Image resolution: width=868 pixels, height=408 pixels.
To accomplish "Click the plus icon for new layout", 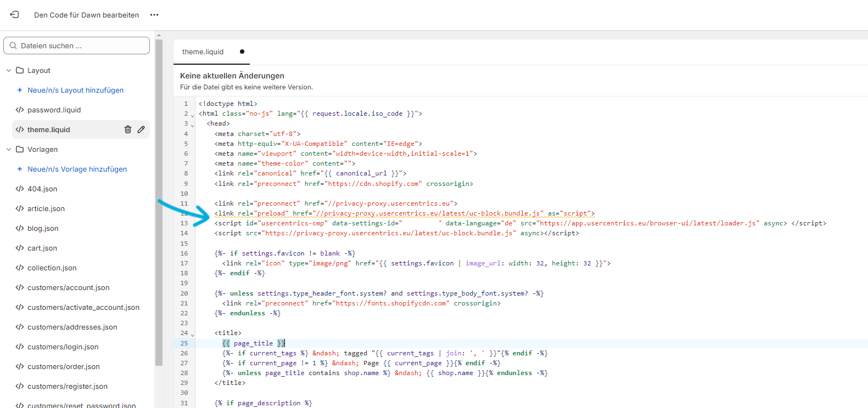I will [20, 90].
